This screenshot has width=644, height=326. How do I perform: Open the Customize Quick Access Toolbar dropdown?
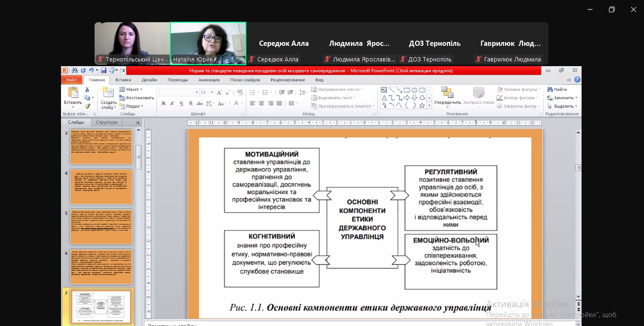(x=123, y=71)
